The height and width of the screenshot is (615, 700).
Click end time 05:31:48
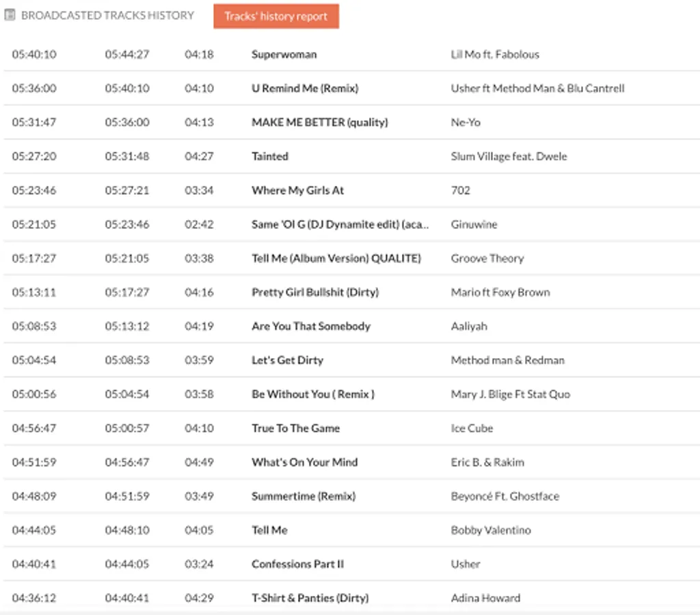127,156
